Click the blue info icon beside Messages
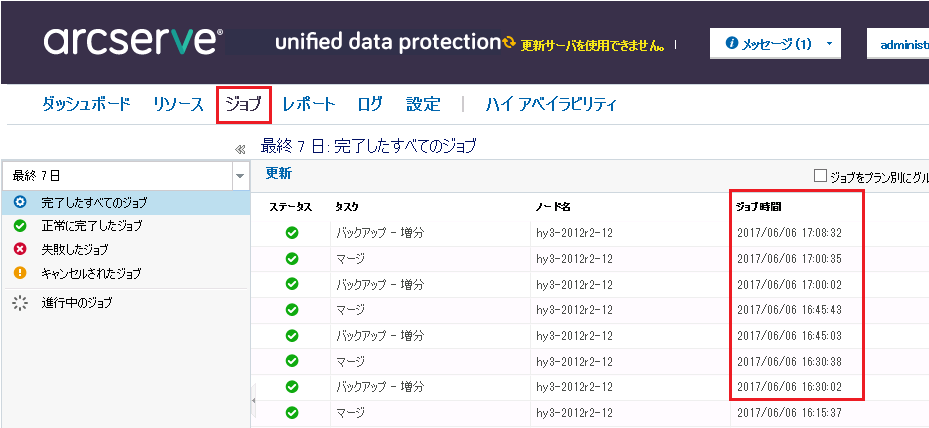 coord(731,43)
